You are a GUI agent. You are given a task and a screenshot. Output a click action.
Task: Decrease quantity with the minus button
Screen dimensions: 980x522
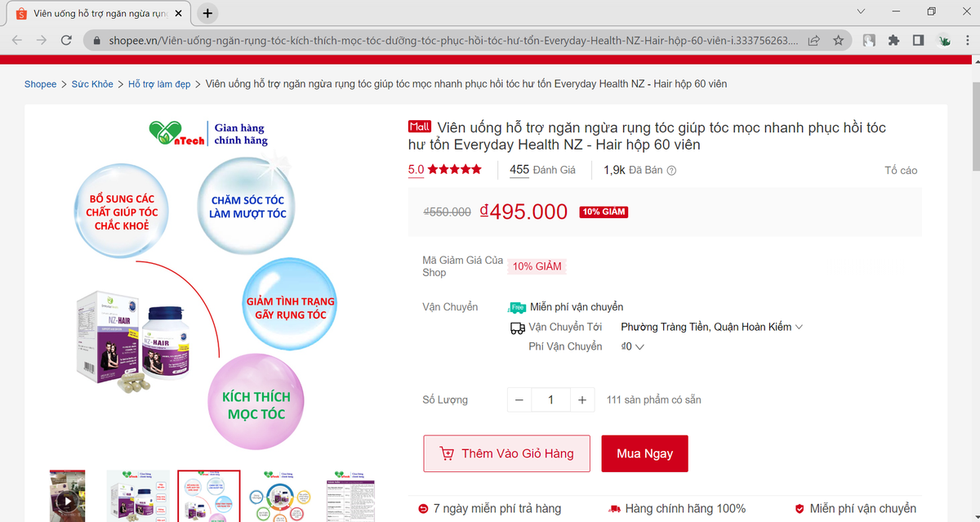click(x=519, y=400)
